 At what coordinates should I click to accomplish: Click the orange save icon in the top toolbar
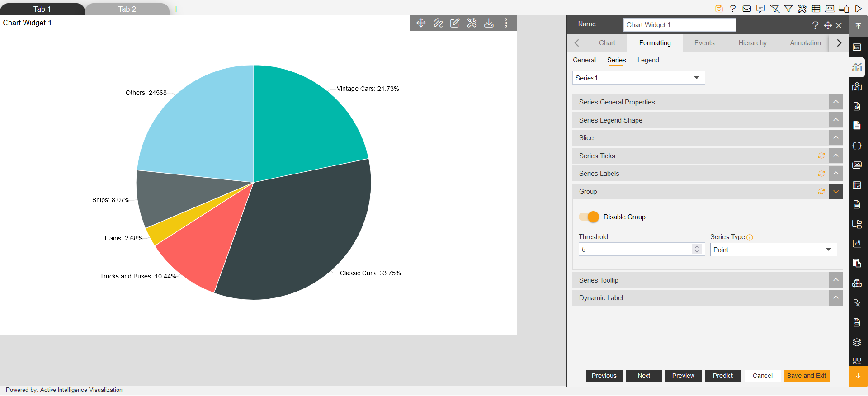pos(719,9)
